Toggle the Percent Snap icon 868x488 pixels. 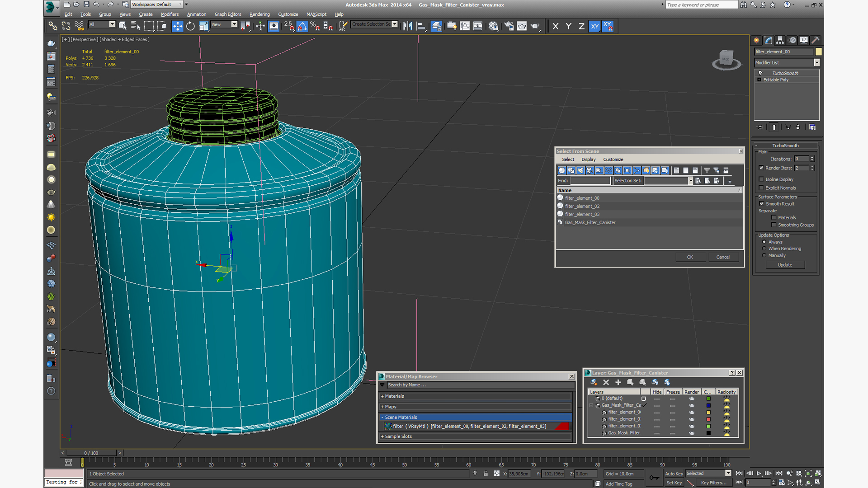pyautogui.click(x=315, y=26)
